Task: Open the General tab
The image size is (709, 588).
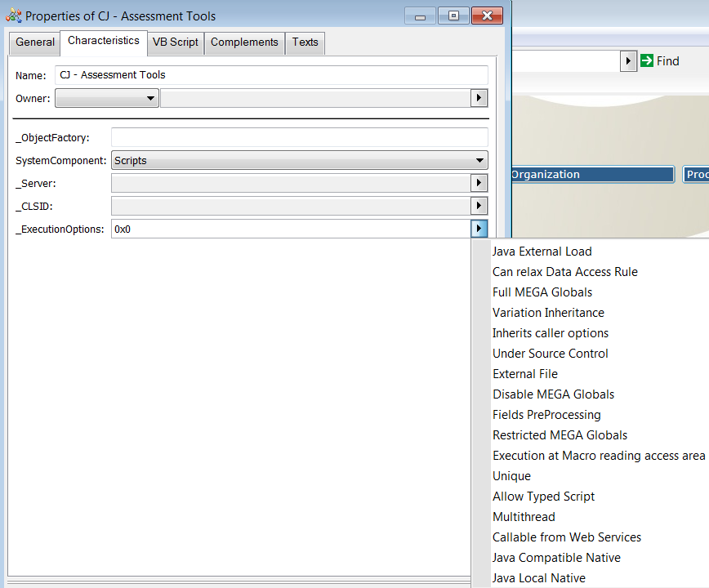Action: tap(35, 42)
